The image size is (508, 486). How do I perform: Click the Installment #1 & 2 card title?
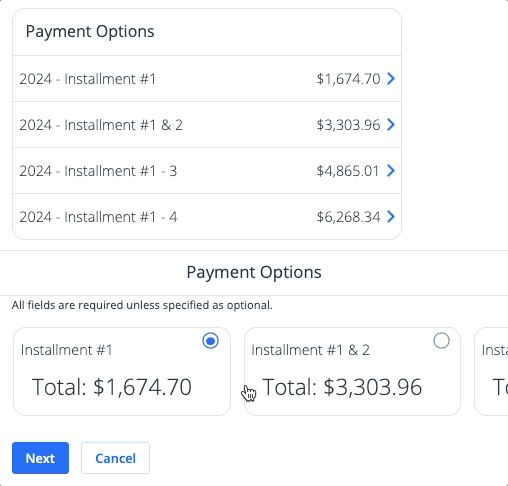tap(310, 350)
